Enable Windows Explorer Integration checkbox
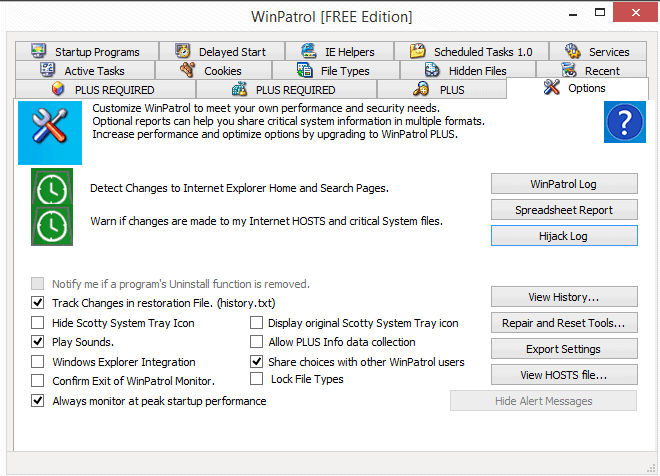The height and width of the screenshot is (476, 660). pos(38,362)
